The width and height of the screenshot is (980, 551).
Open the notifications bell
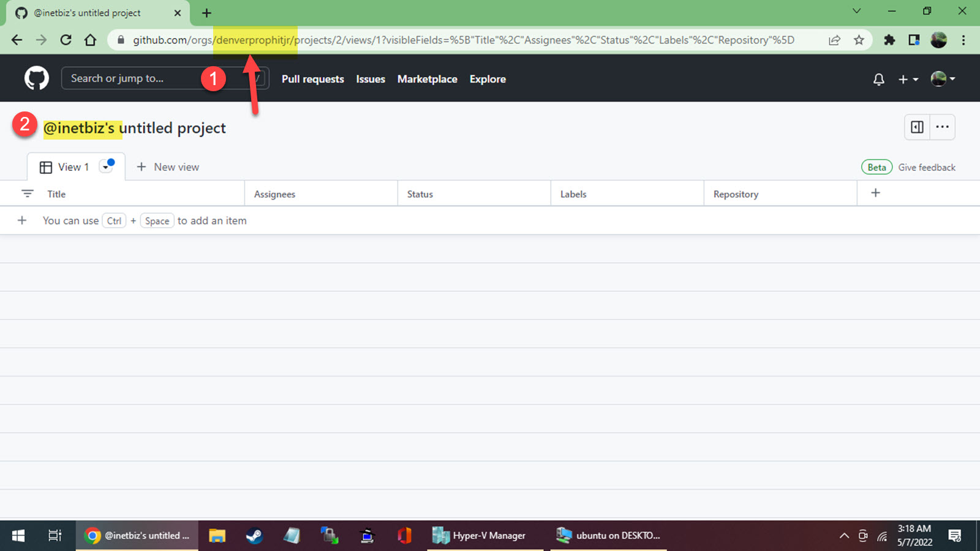point(878,79)
